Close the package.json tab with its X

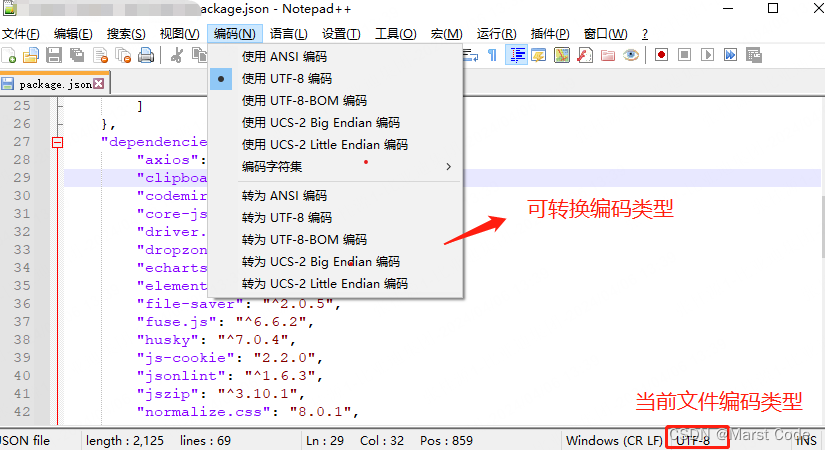click(x=99, y=84)
